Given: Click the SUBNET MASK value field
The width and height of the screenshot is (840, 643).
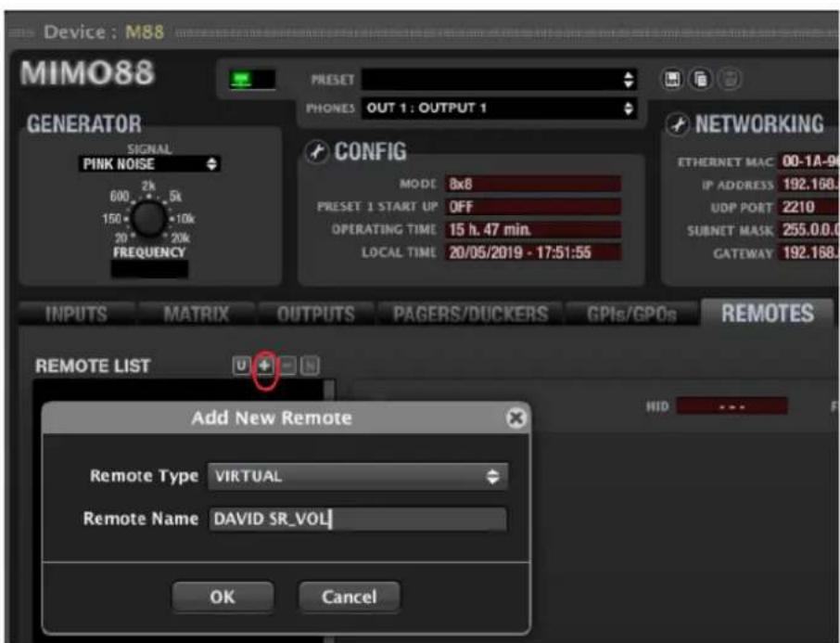Looking at the screenshot, I should coord(808,230).
